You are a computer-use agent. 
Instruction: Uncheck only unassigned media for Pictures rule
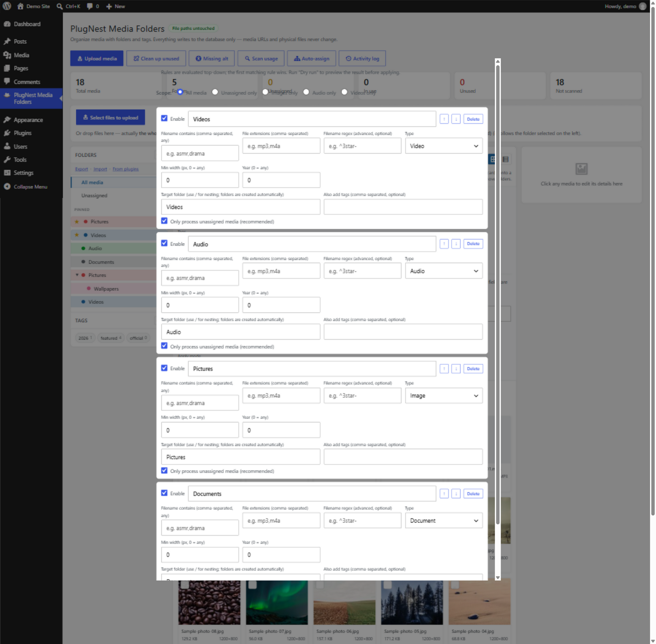point(164,471)
